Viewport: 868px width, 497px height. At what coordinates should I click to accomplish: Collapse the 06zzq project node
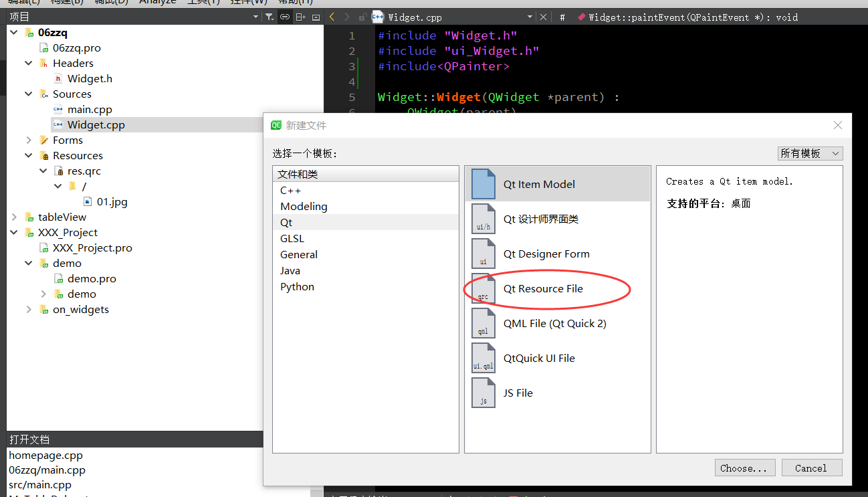point(13,31)
